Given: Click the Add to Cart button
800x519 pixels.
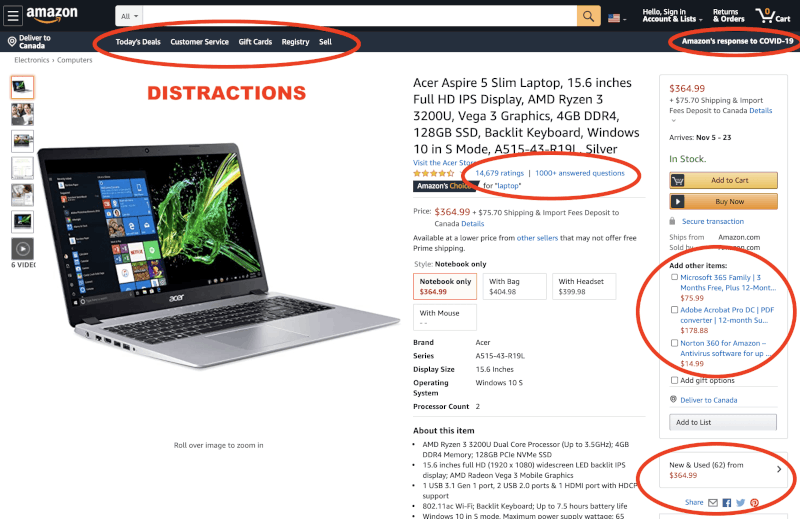Looking at the screenshot, I should pyautogui.click(x=723, y=180).
